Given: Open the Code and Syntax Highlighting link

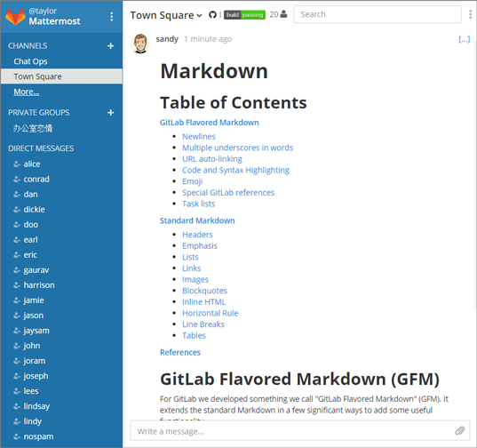Looking at the screenshot, I should 235,170.
